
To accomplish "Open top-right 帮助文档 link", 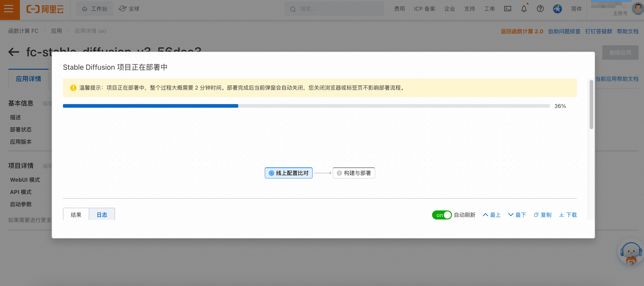I will (x=627, y=31).
